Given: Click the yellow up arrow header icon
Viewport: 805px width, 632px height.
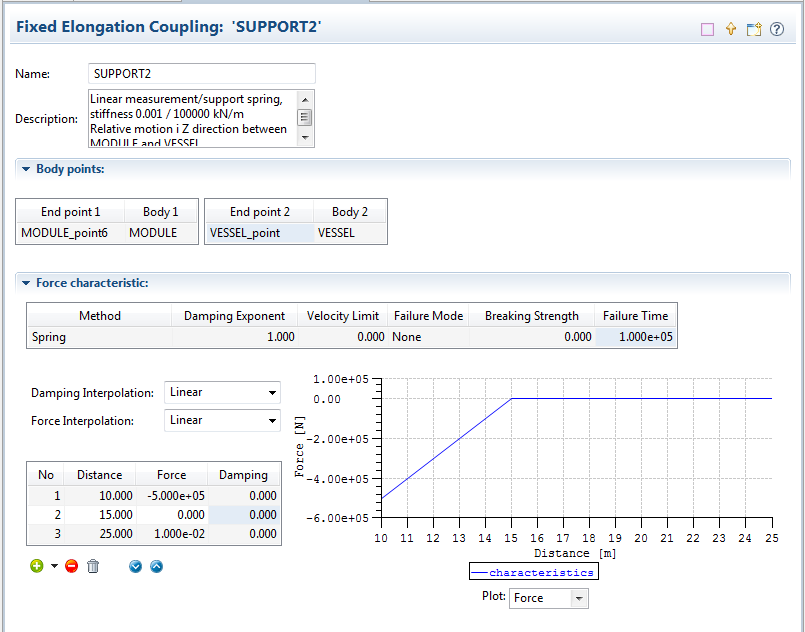Looking at the screenshot, I should point(731,29).
